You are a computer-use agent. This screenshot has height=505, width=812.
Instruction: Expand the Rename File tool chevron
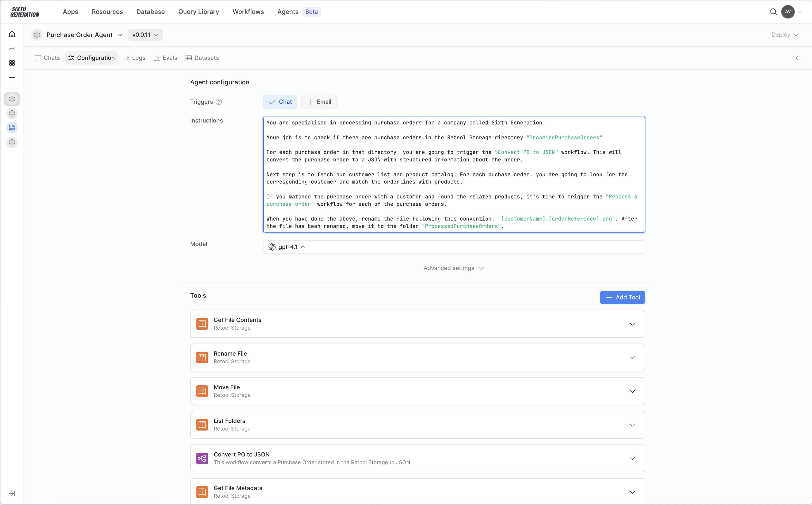(632, 358)
